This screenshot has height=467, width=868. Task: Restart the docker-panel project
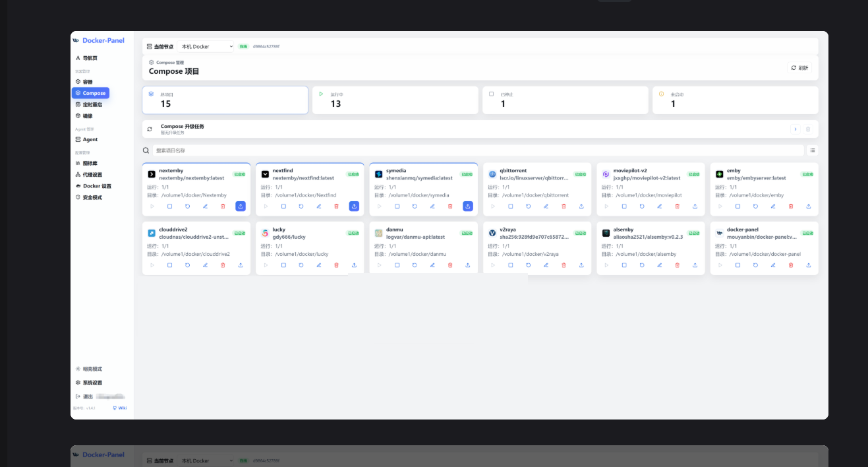(755, 265)
